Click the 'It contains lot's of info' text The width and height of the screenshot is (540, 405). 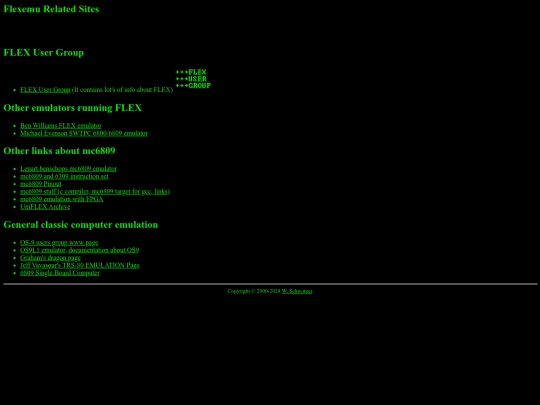point(122,90)
